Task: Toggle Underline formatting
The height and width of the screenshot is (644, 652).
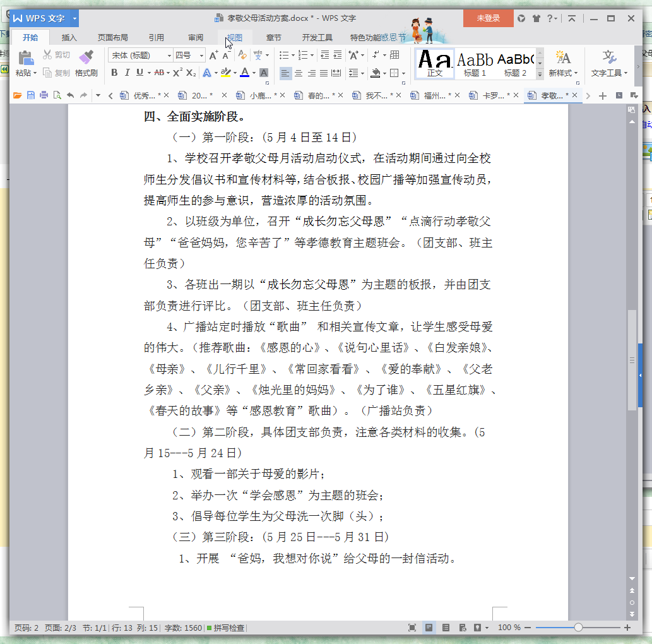Action: point(139,73)
